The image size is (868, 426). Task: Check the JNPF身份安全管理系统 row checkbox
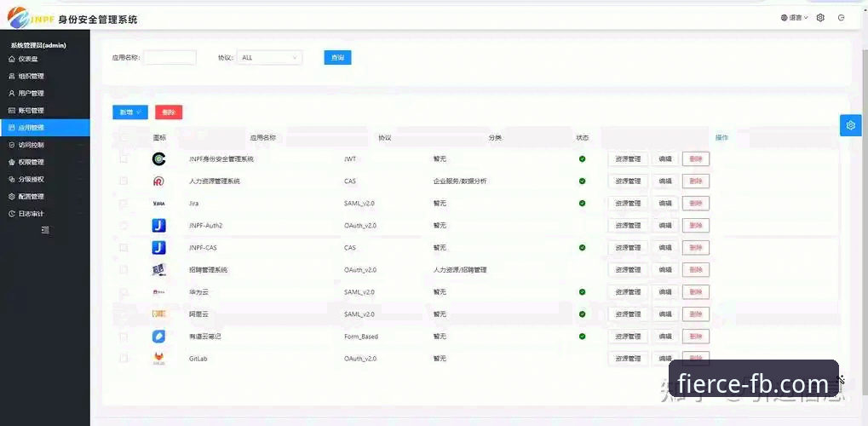[x=124, y=159]
